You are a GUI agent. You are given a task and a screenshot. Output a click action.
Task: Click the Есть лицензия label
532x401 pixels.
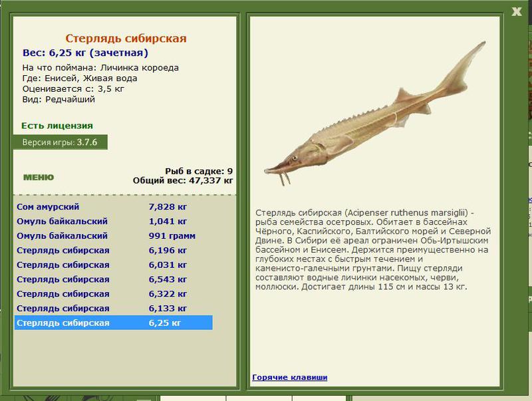(57, 126)
